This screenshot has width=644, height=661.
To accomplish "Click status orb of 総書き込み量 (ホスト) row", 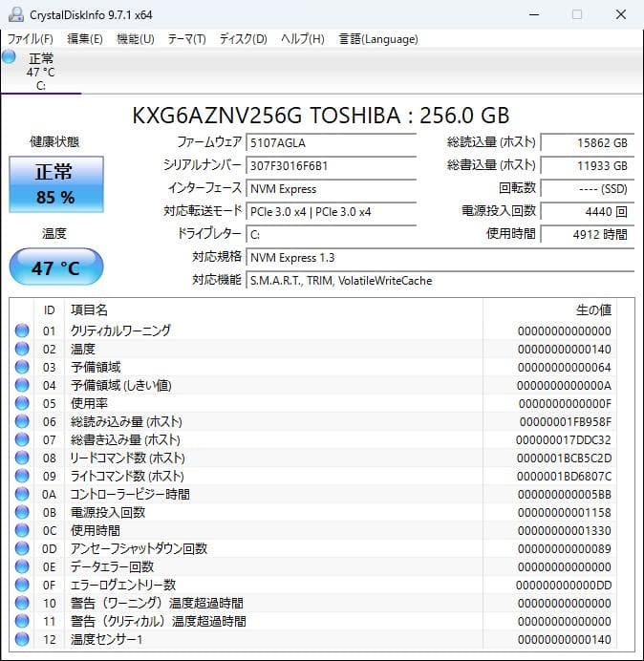I will click(x=22, y=439).
